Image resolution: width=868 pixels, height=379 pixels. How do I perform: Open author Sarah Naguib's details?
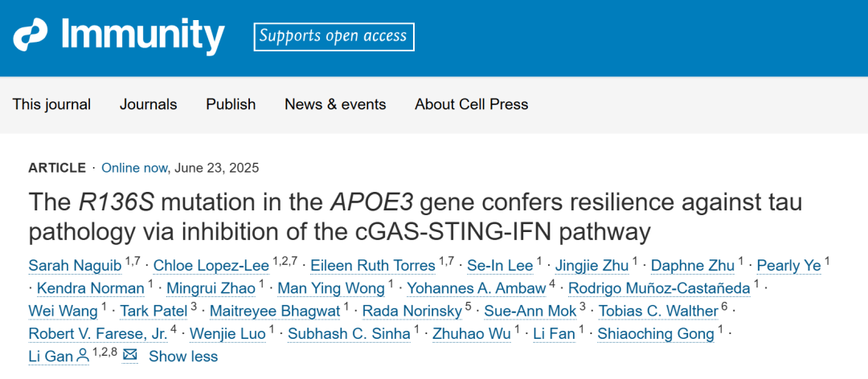75,266
